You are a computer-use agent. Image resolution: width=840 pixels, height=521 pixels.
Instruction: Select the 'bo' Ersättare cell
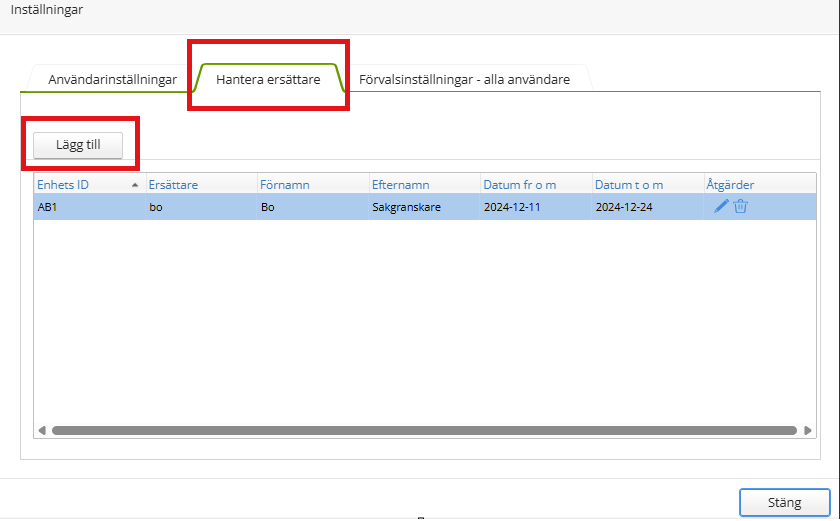pyautogui.click(x=201, y=207)
